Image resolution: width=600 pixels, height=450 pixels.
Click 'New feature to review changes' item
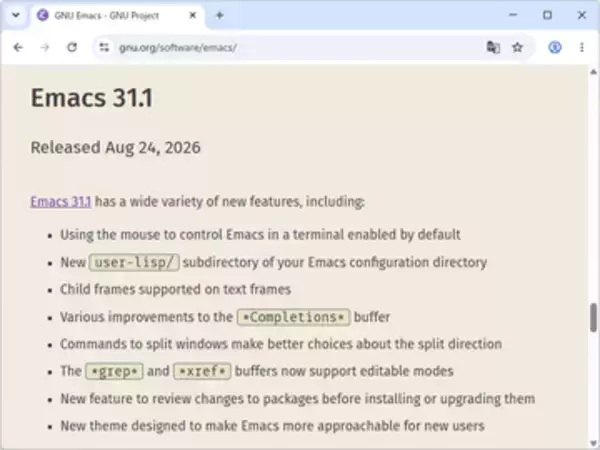pyautogui.click(x=298, y=399)
